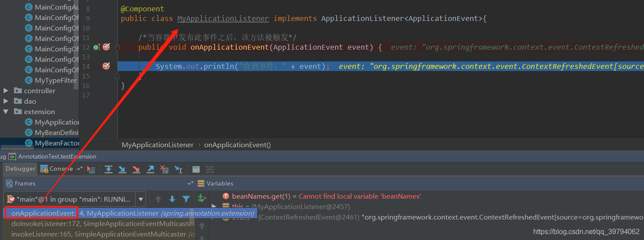Image resolution: width=644 pixels, height=240 pixels.
Task: Click the pin icon in Frames header
Action: point(190,183)
